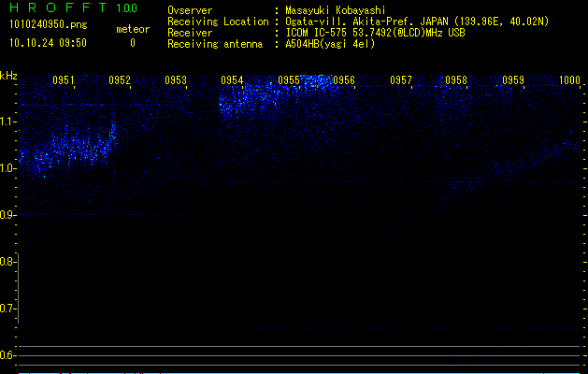Click the Ovserver label
The height and width of the screenshot is (374, 588).
tap(190, 10)
